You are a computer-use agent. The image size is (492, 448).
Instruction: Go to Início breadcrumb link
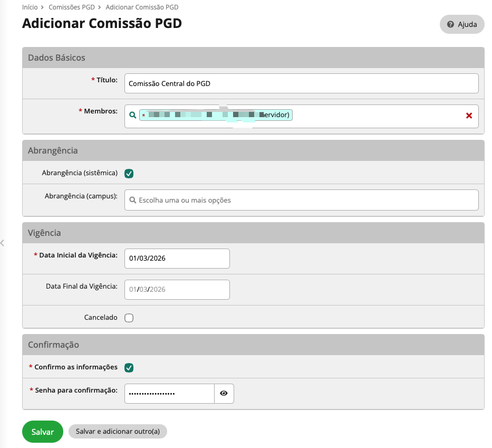[x=30, y=7]
